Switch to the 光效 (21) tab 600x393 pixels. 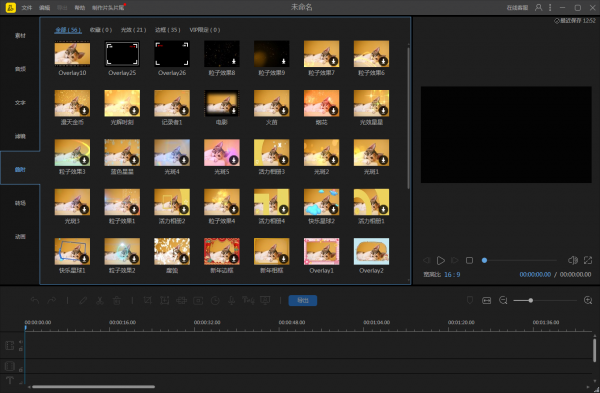point(134,30)
